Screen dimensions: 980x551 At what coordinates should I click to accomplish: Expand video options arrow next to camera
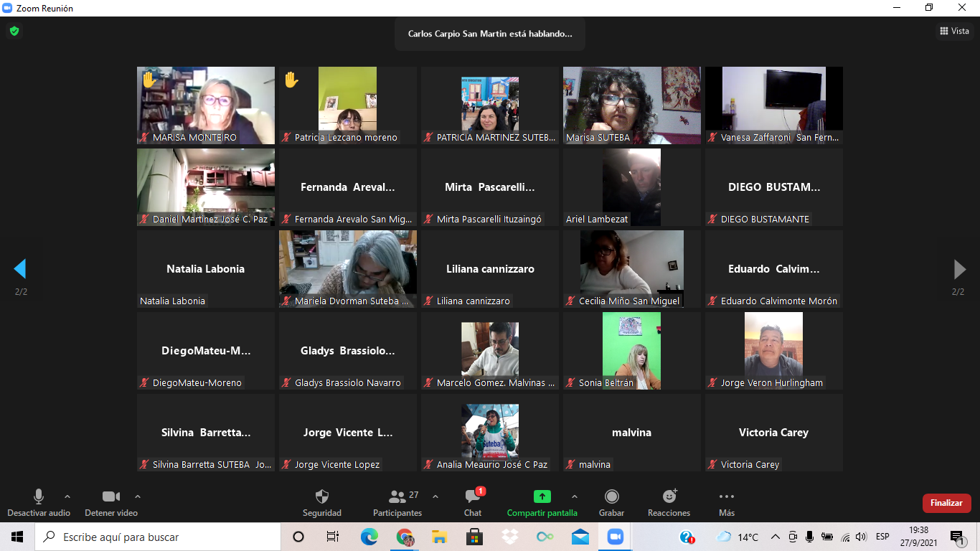point(138,496)
